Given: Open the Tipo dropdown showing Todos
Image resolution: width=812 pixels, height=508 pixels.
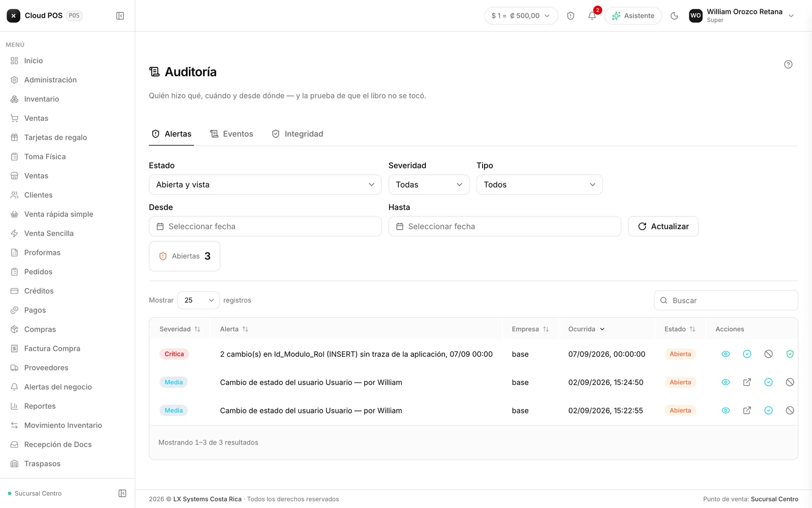Looking at the screenshot, I should tap(539, 185).
